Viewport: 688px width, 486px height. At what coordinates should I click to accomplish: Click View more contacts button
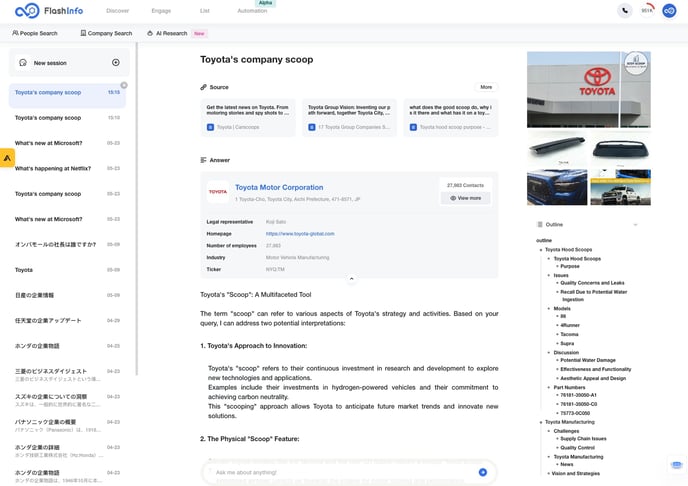466,198
